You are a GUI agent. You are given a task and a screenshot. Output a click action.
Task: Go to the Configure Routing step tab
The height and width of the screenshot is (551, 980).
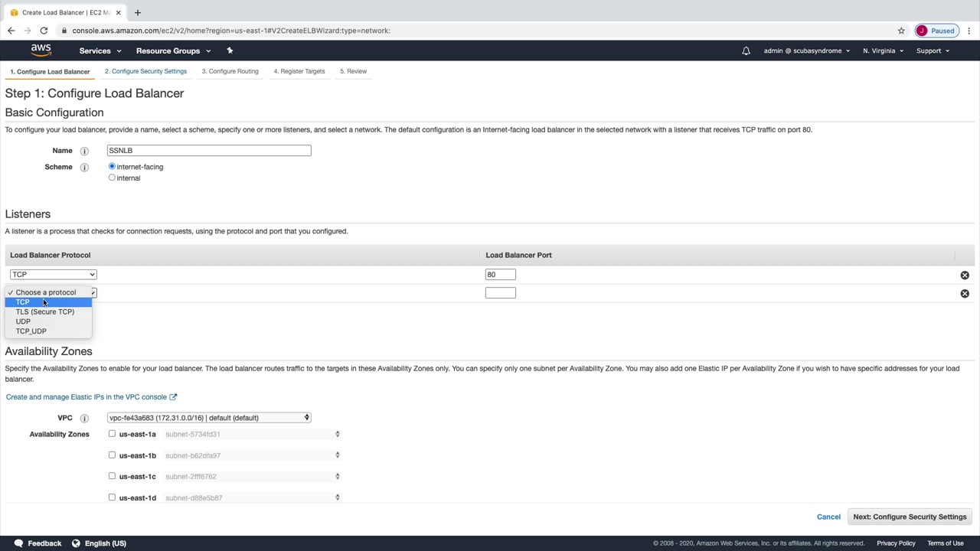230,71
